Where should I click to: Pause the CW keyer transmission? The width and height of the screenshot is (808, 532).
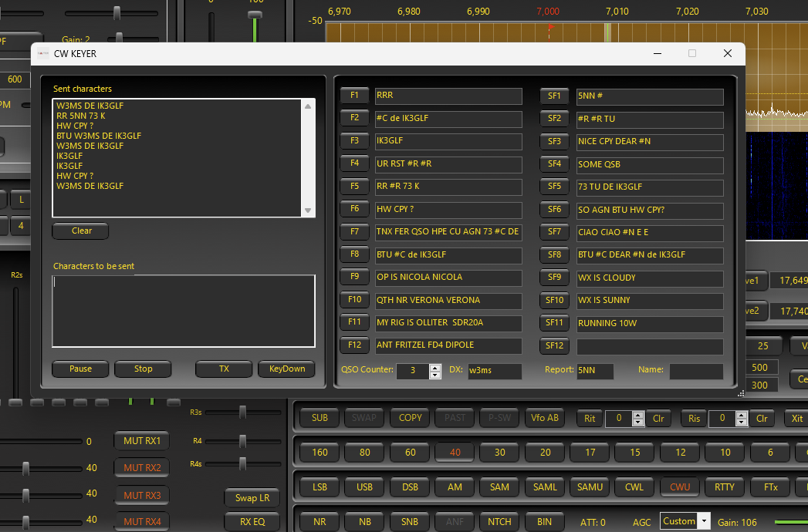[80, 369]
